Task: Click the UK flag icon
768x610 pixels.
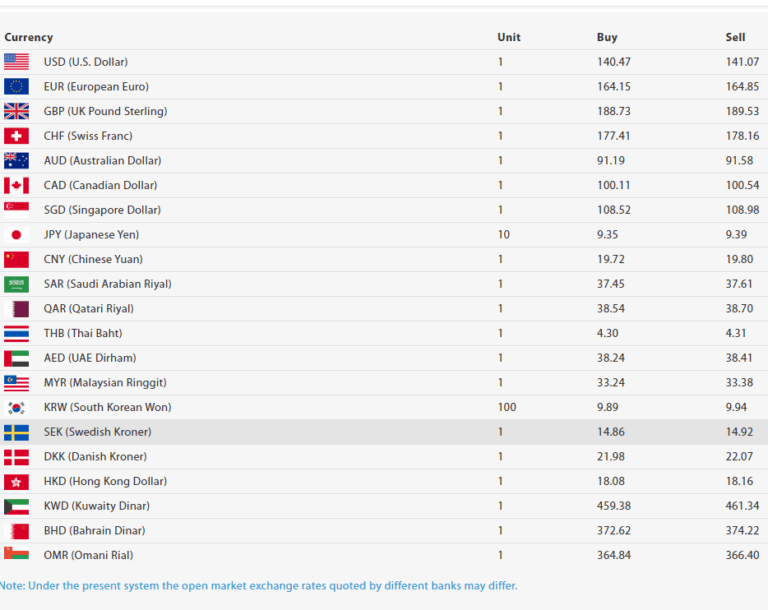Action: (x=16, y=111)
